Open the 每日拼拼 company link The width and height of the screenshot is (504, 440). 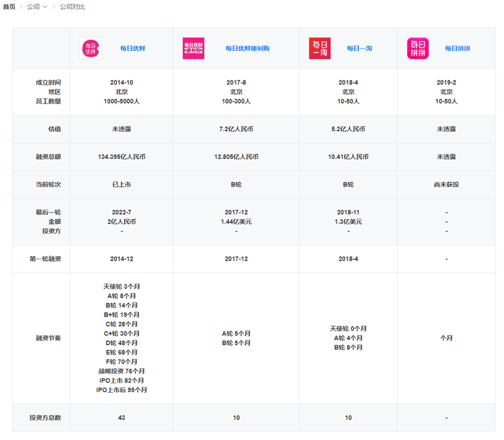coord(457,49)
